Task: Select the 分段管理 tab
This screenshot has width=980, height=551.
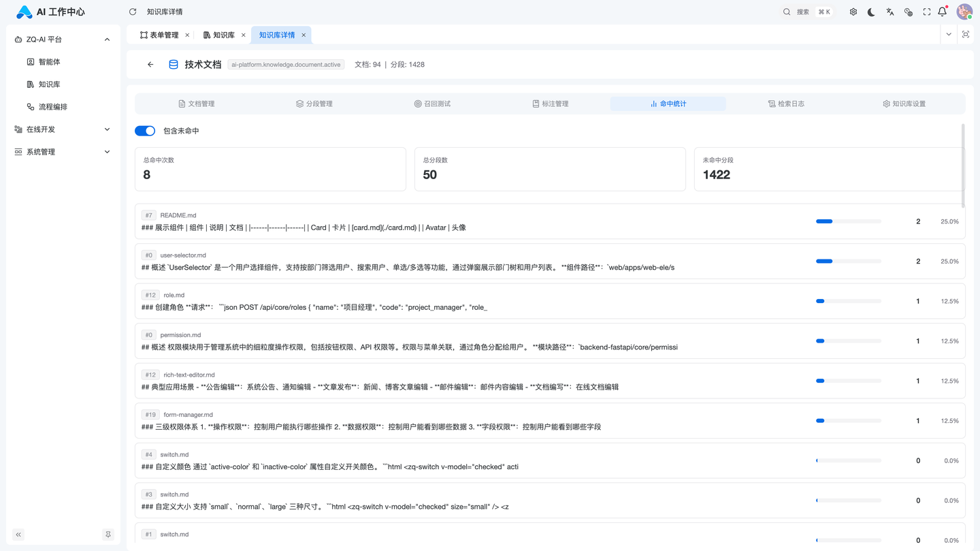Action: [314, 104]
